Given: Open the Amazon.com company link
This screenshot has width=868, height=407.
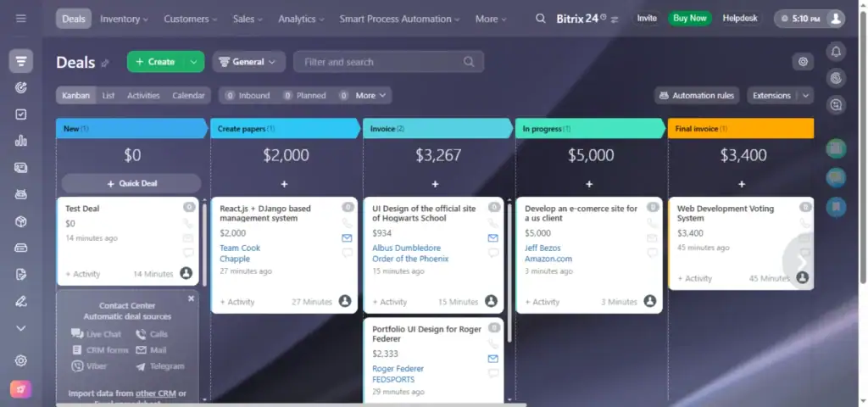Looking at the screenshot, I should 548,259.
